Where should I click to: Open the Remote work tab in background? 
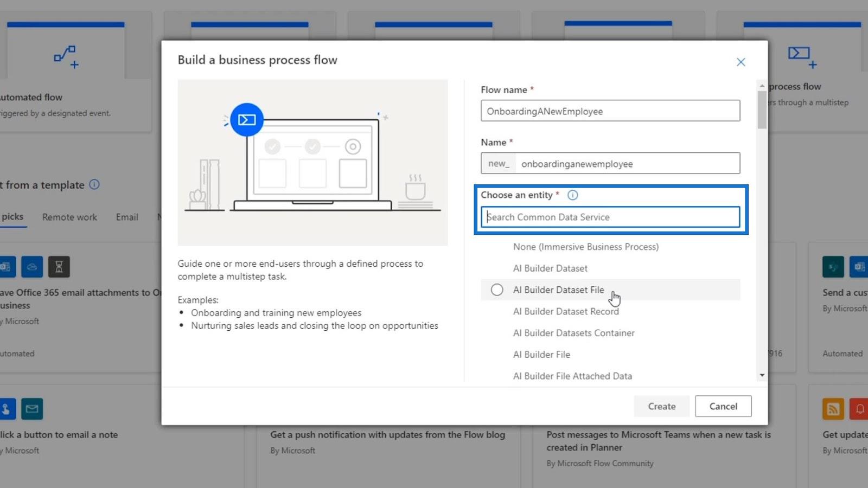(69, 217)
